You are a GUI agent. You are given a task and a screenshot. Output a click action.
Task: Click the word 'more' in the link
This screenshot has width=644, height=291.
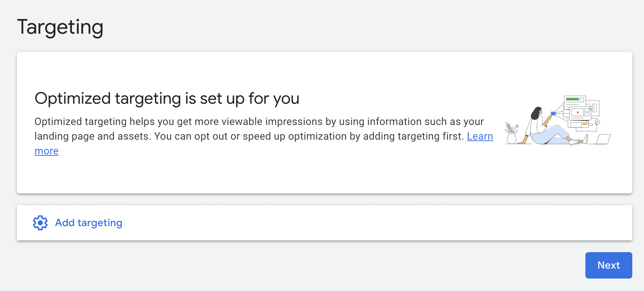(x=47, y=151)
